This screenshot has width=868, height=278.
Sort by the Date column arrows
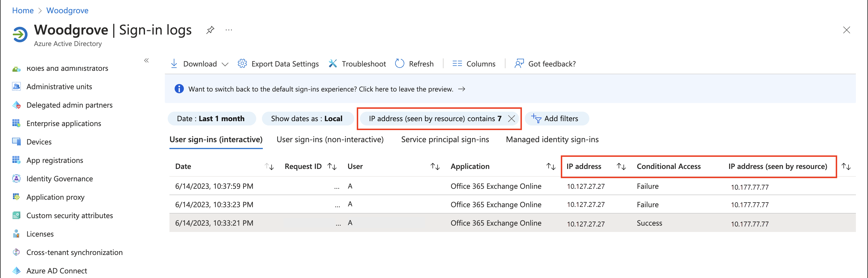(269, 166)
